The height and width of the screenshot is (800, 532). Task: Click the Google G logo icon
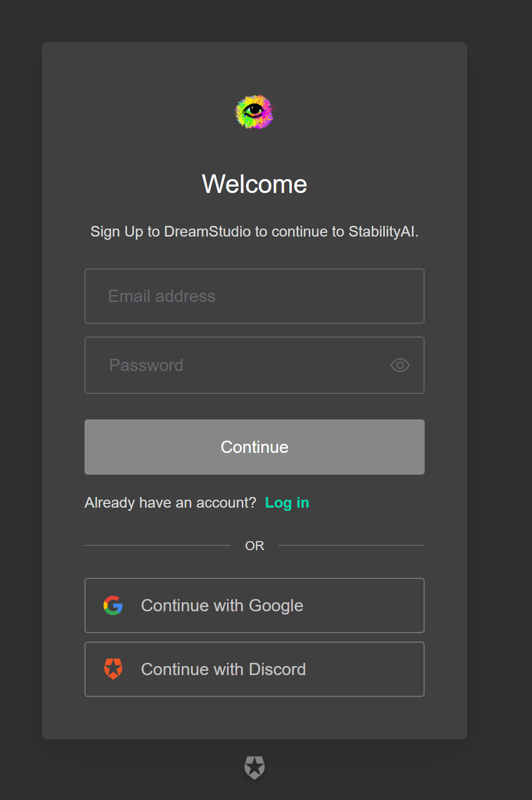[x=113, y=605]
